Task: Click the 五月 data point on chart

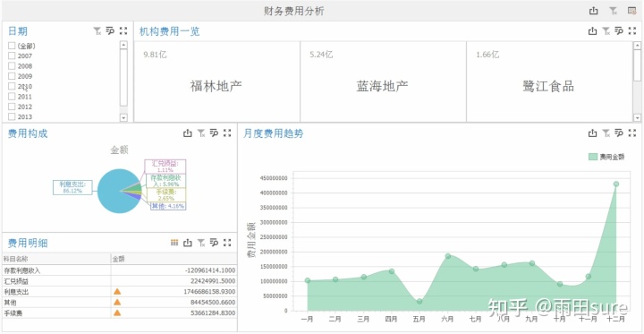Action: [419, 301]
